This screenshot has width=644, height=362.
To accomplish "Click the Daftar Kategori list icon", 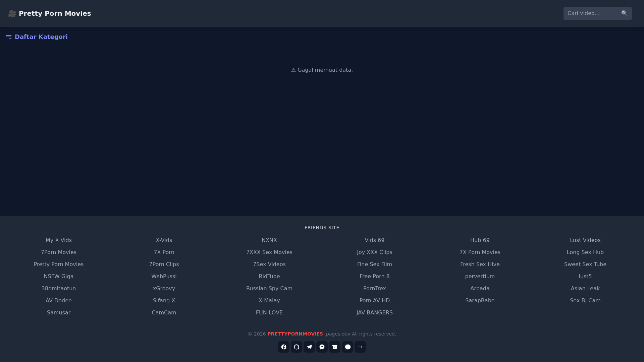I will (x=9, y=37).
